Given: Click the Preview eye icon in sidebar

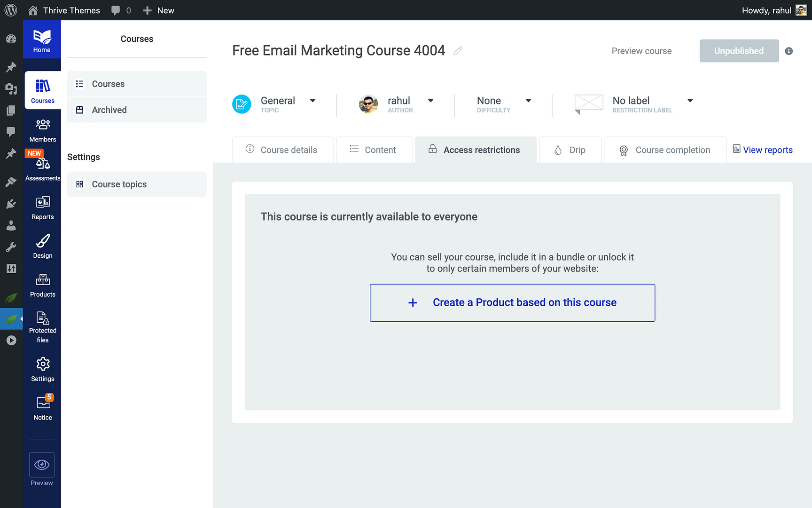Looking at the screenshot, I should coord(42,465).
